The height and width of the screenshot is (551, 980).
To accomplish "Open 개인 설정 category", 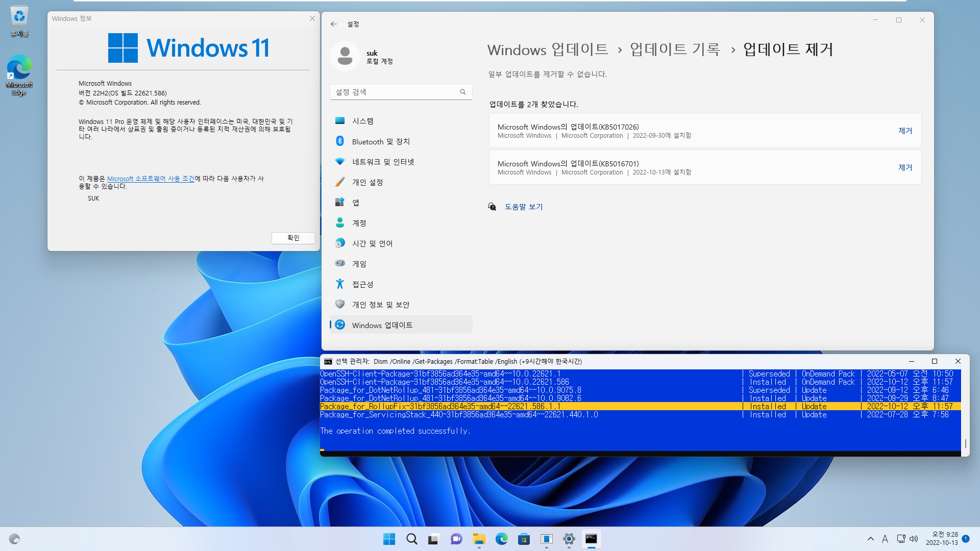I will (401, 182).
